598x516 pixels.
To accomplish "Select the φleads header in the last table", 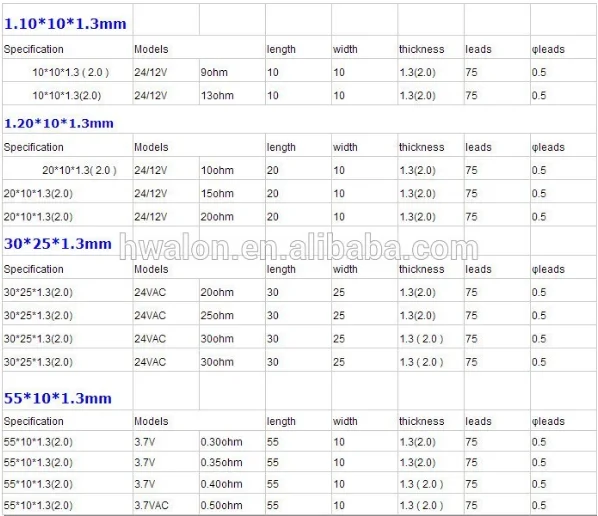I will [x=548, y=421].
